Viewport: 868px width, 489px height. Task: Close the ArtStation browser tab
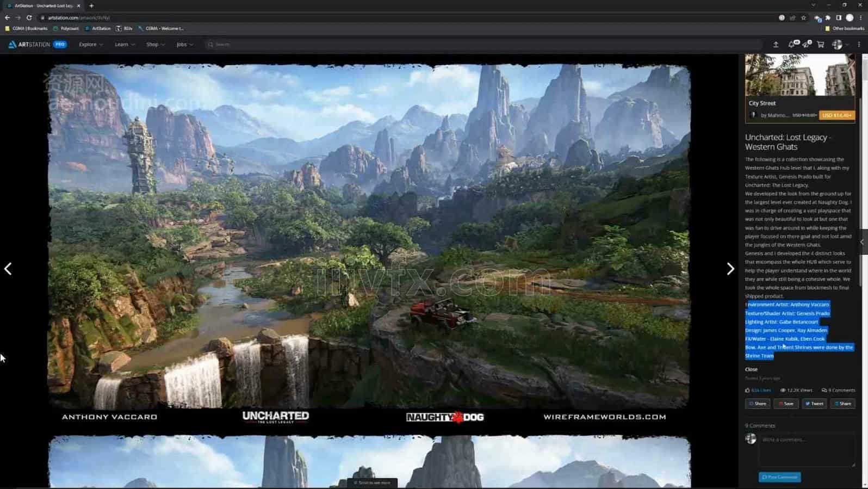(x=78, y=5)
